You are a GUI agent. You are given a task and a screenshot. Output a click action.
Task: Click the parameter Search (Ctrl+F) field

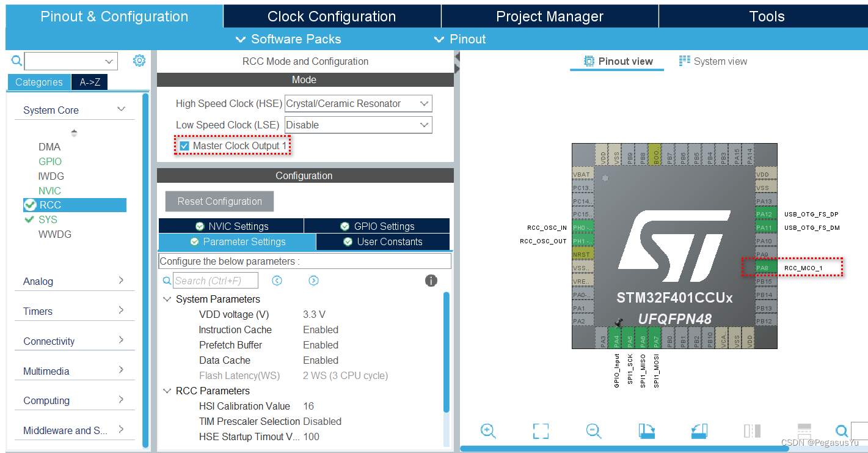216,281
